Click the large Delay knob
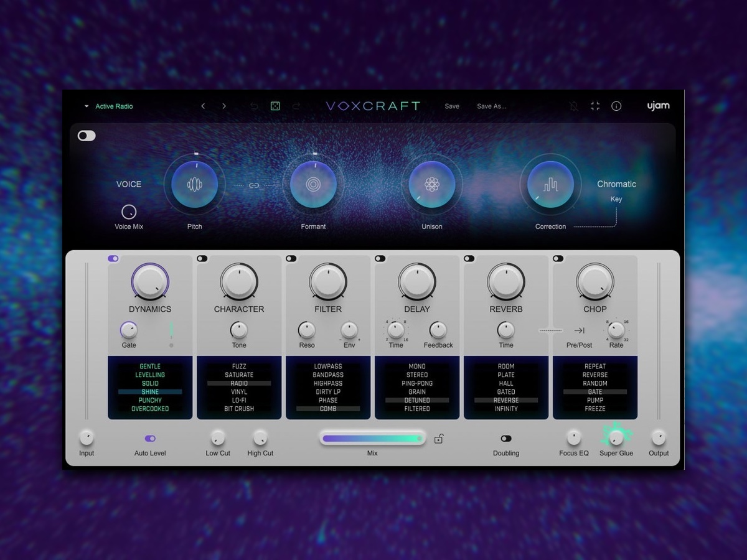This screenshot has width=747, height=560. [x=417, y=282]
